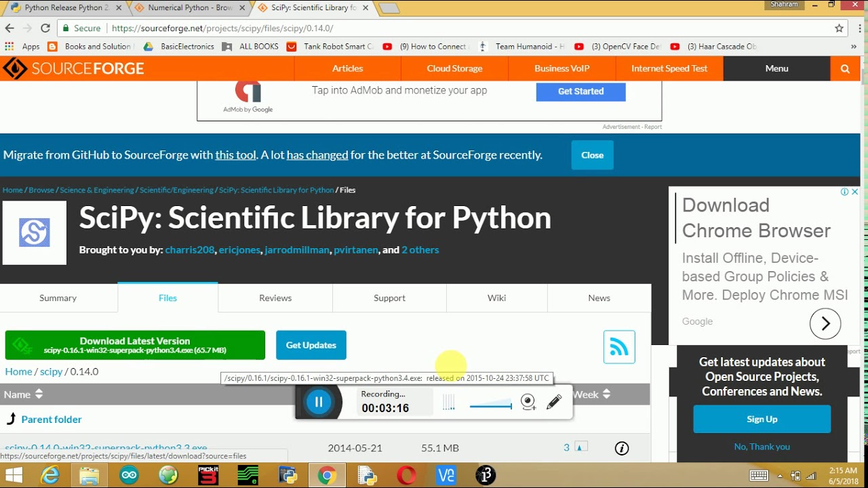Open the on-screen keyboard tray icon
This screenshot has width=868, height=488.
(x=759, y=476)
